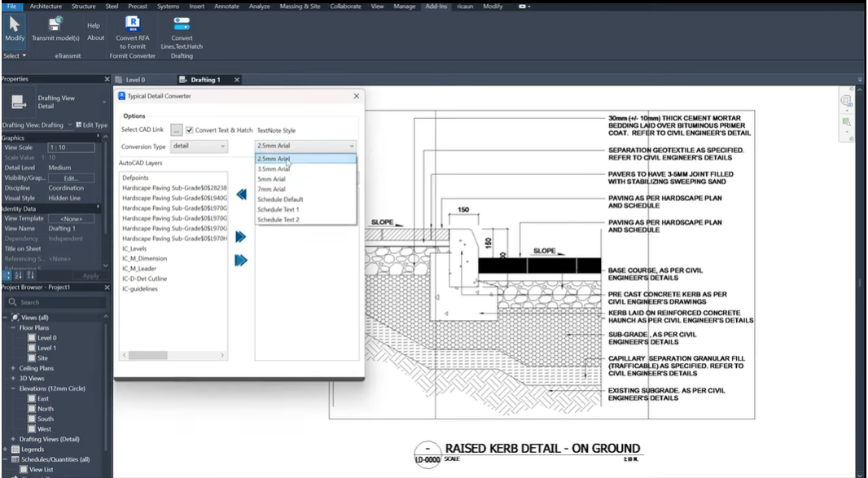The image size is (868, 478).
Task: Click the single right arrow add icon
Action: tap(241, 237)
